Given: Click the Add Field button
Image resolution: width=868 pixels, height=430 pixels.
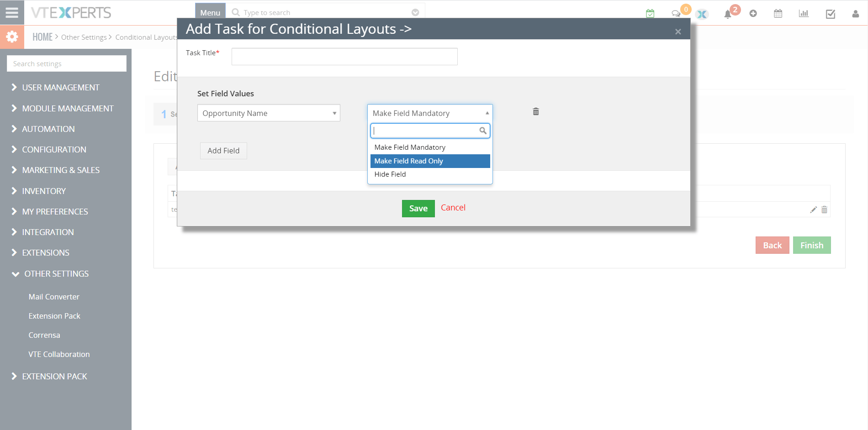Looking at the screenshot, I should (x=223, y=151).
